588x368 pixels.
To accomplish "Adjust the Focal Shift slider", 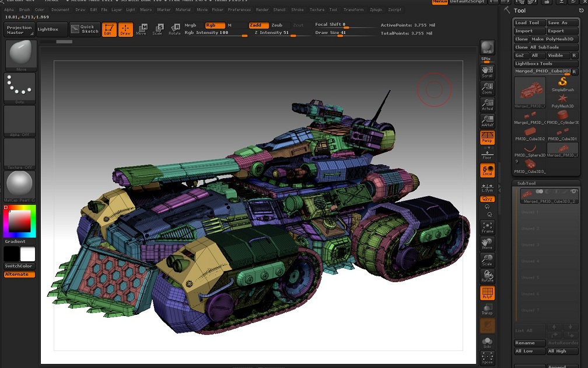I will click(345, 25).
